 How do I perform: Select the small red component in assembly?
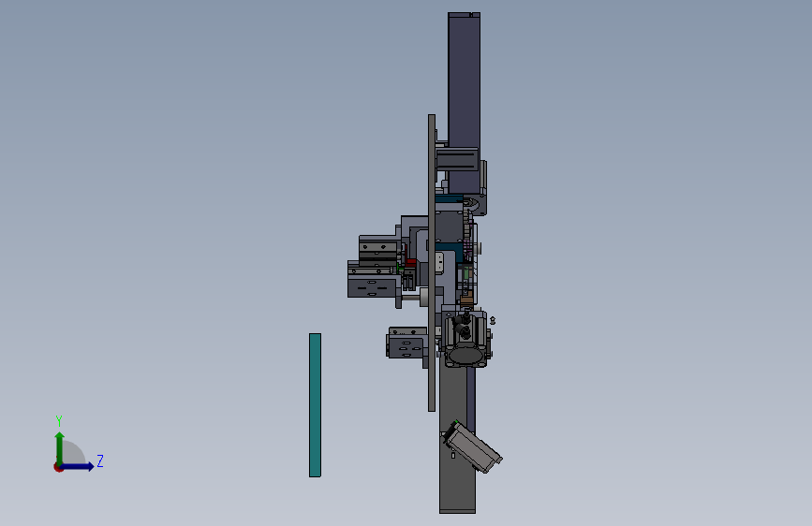(410, 263)
